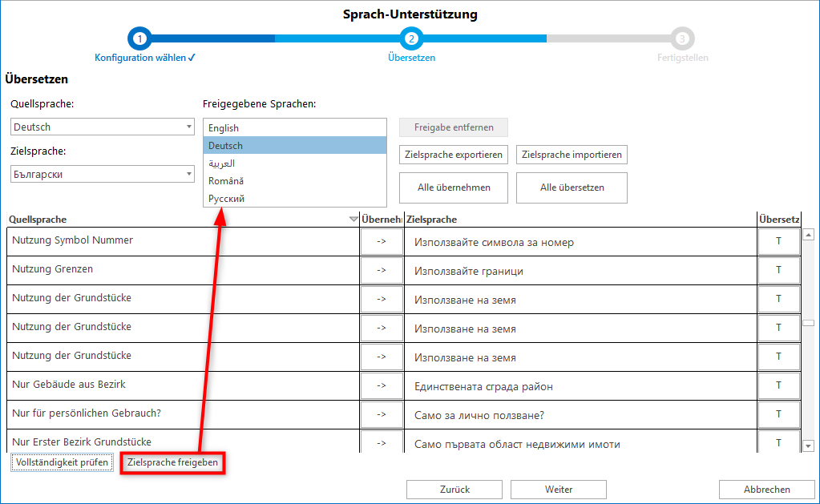
Task: Click step 1 Konfiguration wählen circle
Action: [139, 38]
